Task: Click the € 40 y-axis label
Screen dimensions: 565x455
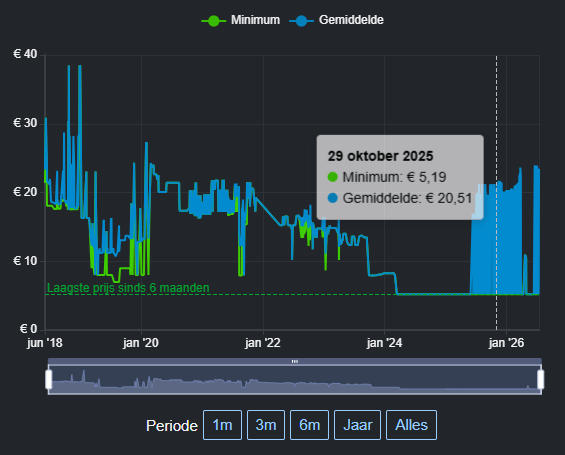Action: [x=25, y=54]
